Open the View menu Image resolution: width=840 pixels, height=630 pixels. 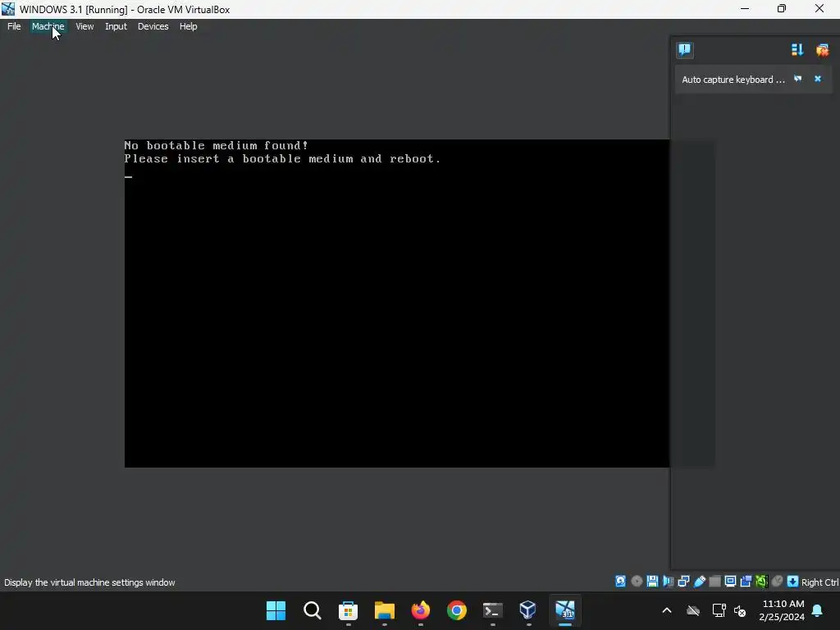(84, 26)
